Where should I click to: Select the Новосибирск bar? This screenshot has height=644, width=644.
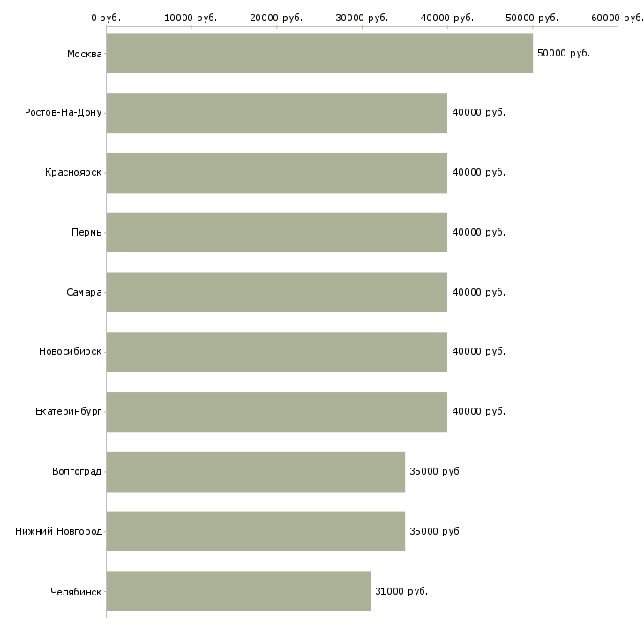[276, 352]
